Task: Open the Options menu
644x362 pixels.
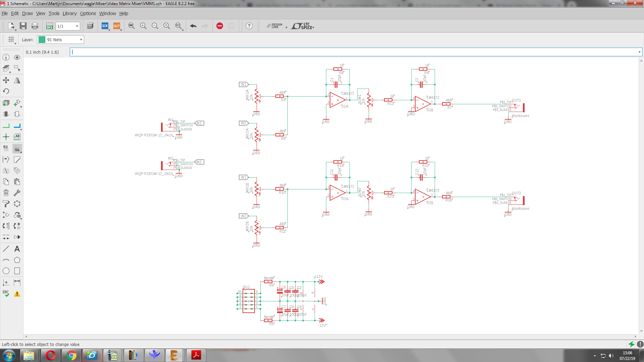Action: pyautogui.click(x=88, y=13)
